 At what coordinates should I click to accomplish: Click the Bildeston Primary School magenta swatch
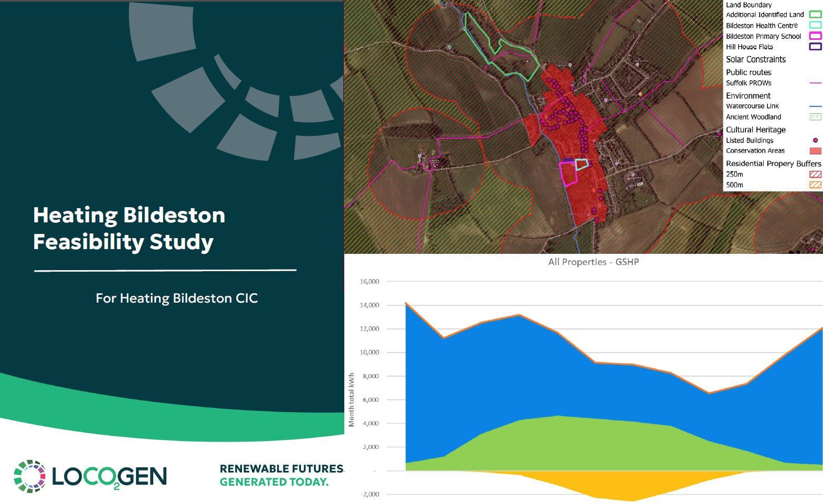coord(815,36)
